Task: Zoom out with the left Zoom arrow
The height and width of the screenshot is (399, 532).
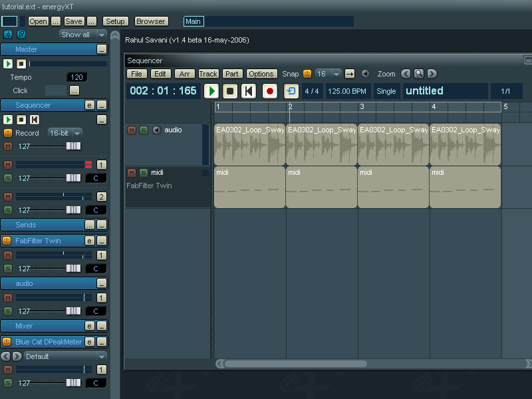Action: coord(406,74)
